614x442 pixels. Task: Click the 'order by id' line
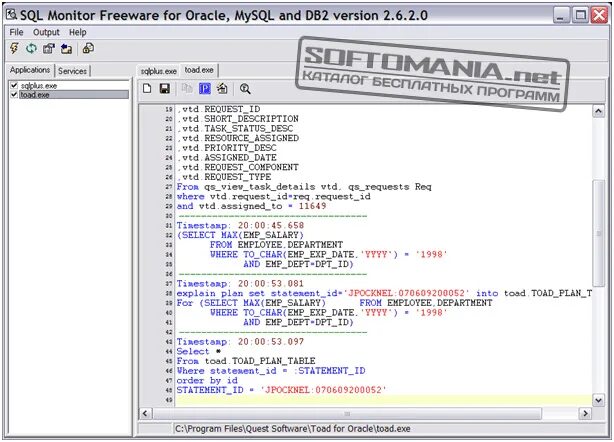207,381
